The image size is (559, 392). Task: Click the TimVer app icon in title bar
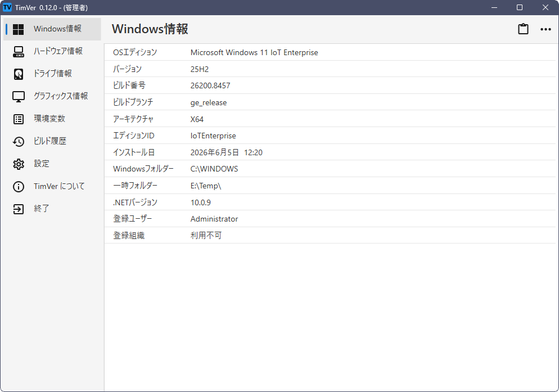[7, 7]
